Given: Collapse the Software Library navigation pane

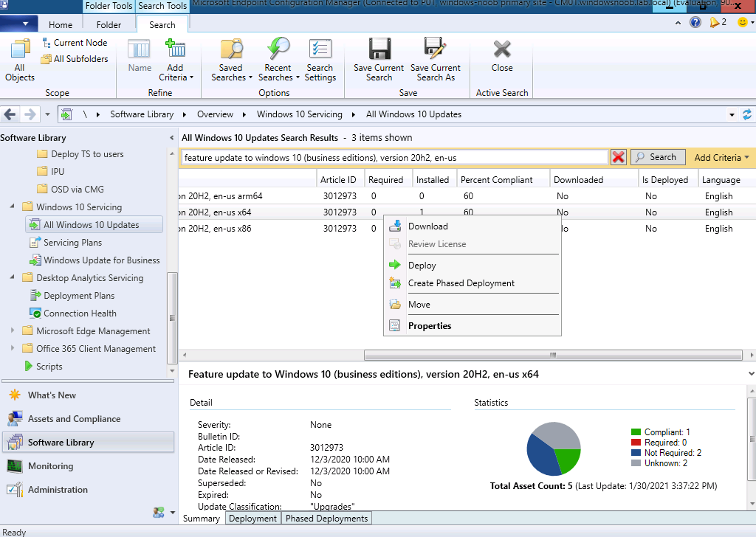Looking at the screenshot, I should tap(171, 138).
